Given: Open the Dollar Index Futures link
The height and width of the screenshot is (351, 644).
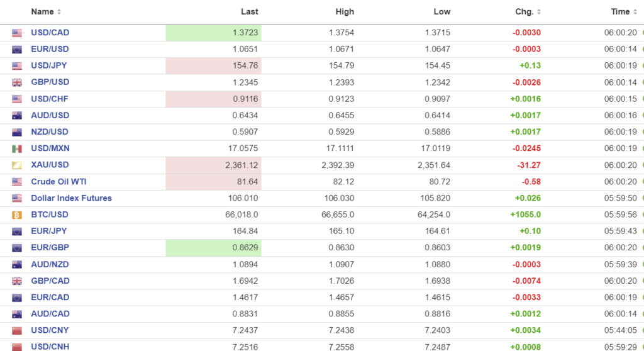Looking at the screenshot, I should [71, 198].
